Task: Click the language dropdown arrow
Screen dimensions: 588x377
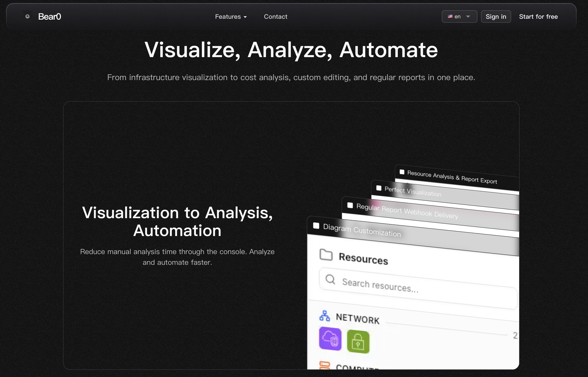Action: (468, 17)
